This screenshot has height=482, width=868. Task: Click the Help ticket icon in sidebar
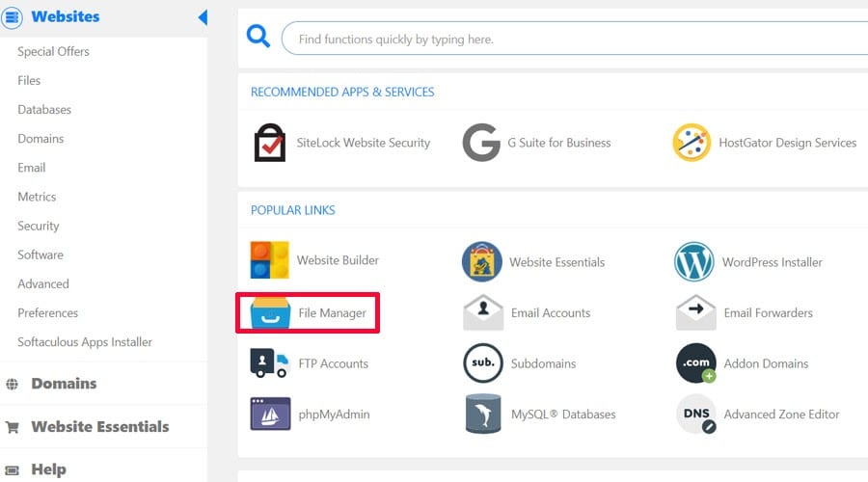(x=13, y=470)
